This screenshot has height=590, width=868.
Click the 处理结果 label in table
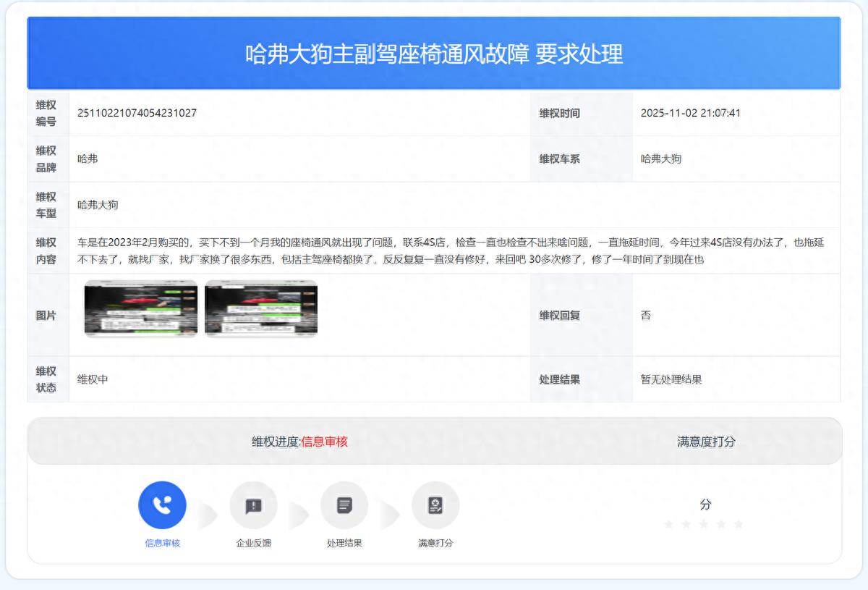click(x=559, y=379)
